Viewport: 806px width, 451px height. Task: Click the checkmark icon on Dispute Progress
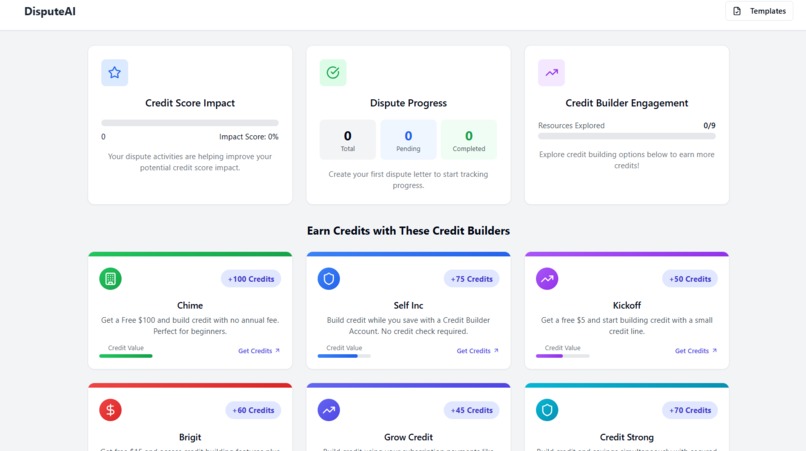point(333,73)
